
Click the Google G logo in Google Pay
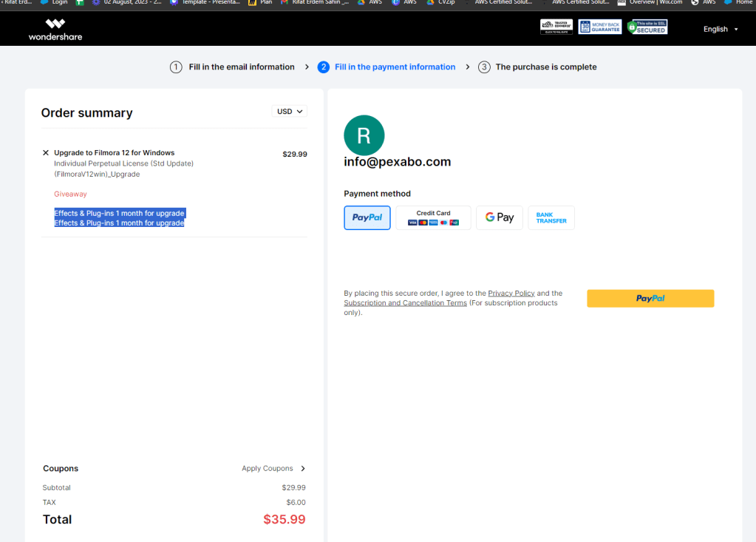click(x=490, y=217)
